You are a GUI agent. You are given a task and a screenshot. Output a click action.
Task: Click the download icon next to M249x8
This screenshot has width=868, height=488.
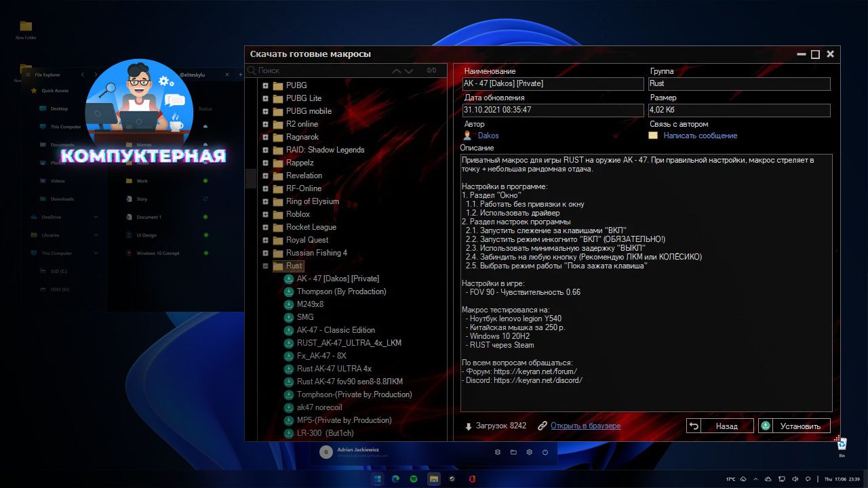289,304
